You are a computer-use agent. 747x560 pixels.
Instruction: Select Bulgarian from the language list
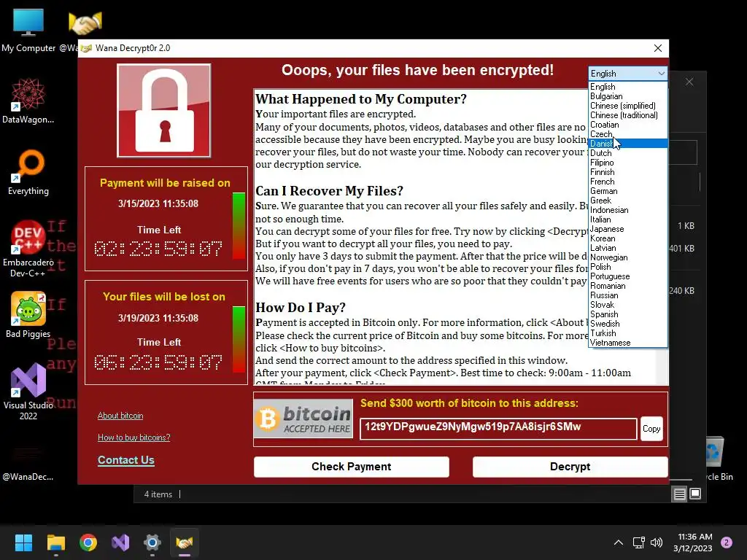[628, 96]
